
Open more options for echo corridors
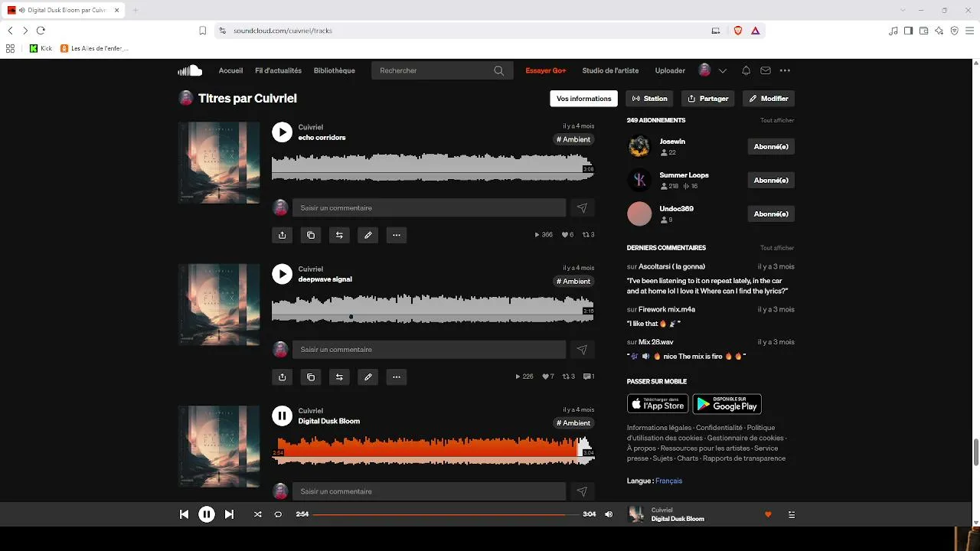(x=397, y=235)
